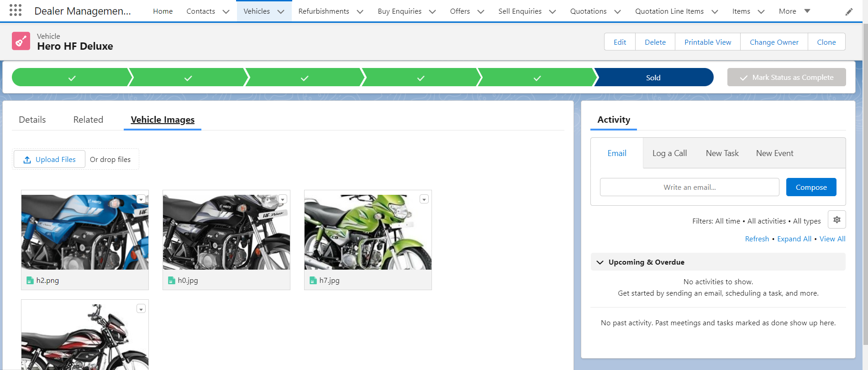Open the blue bike h2.png thumbnail
Image resolution: width=868 pixels, height=370 pixels.
85,232
